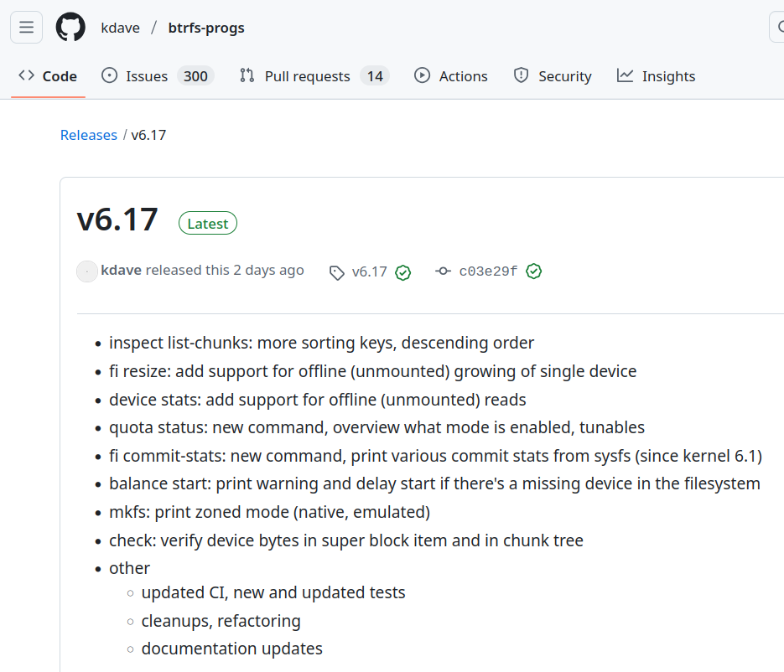Open the btrfs-progs repository link
This screenshot has height=672, width=784.
(x=206, y=28)
